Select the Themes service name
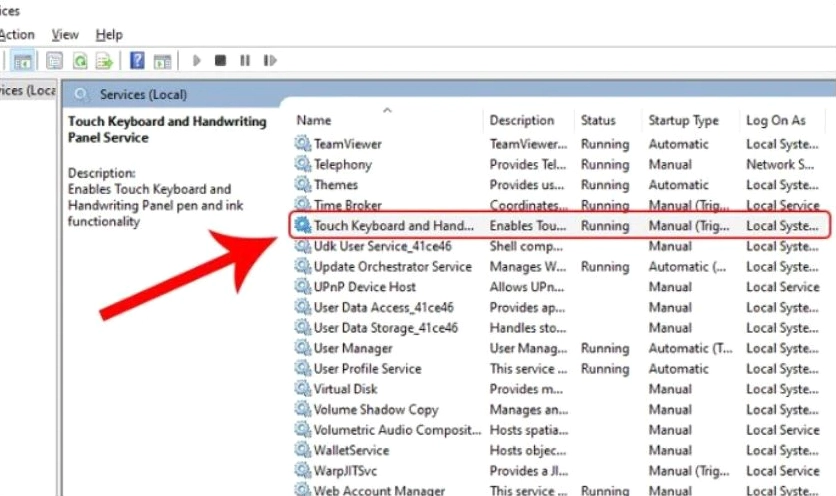This screenshot has width=836, height=496. click(336, 185)
